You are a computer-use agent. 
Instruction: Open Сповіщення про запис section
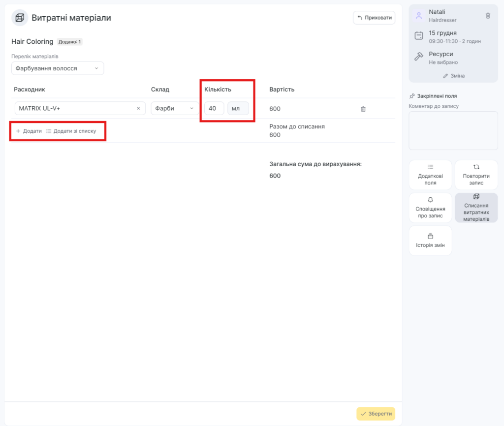430,208
